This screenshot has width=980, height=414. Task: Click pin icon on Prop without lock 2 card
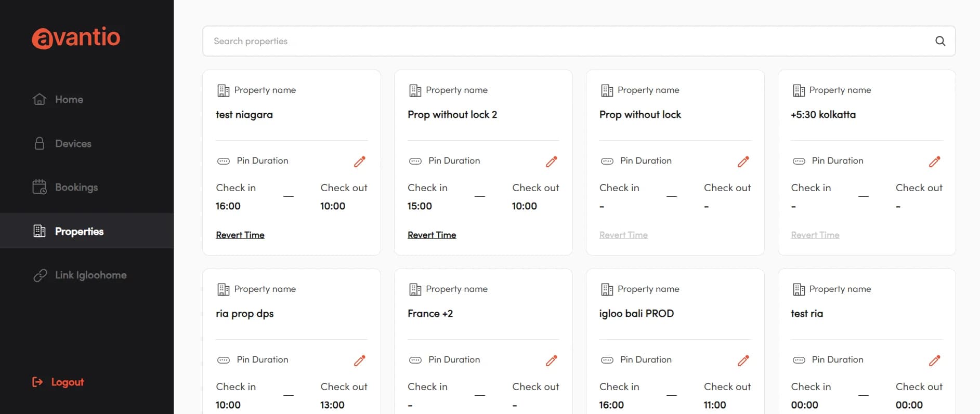click(415, 161)
